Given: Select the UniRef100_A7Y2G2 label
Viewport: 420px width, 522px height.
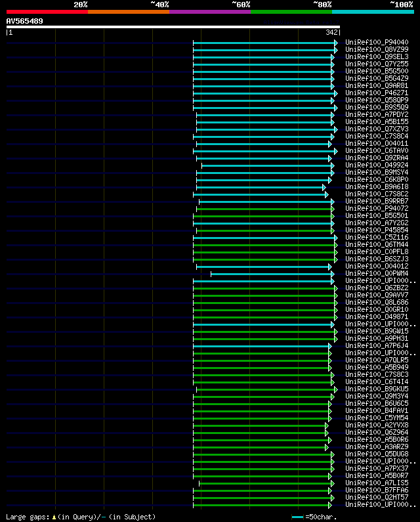Looking at the screenshot, I should (377, 223).
